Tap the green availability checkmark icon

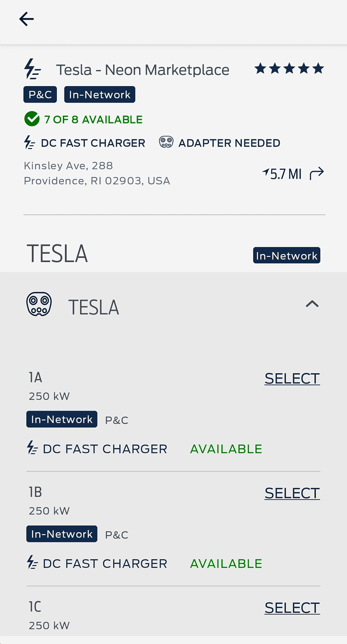point(32,119)
